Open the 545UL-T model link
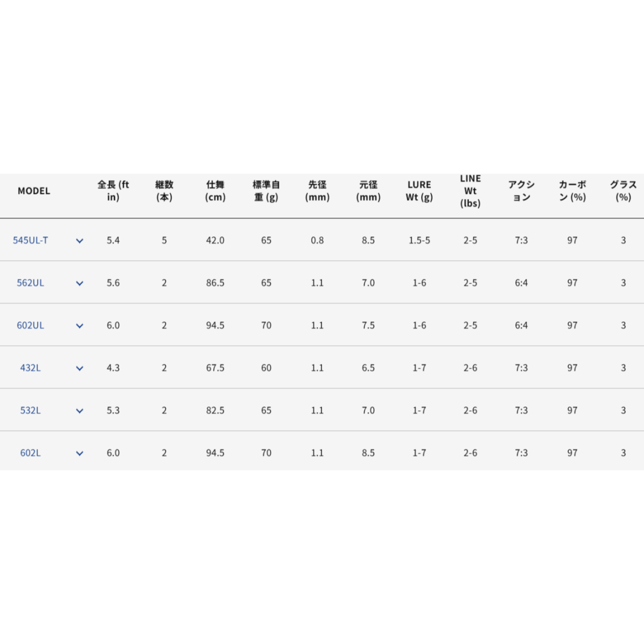The height and width of the screenshot is (644, 644). (x=31, y=240)
